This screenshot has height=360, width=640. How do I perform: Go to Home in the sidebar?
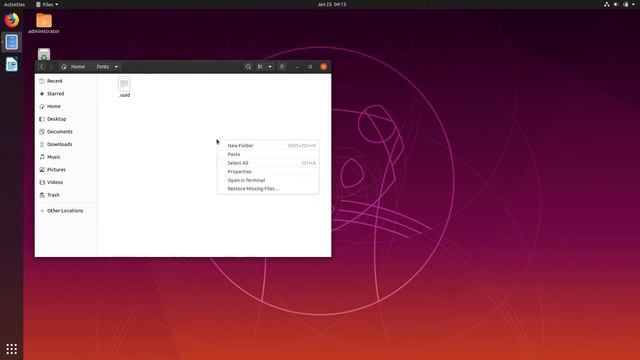click(x=66, y=106)
